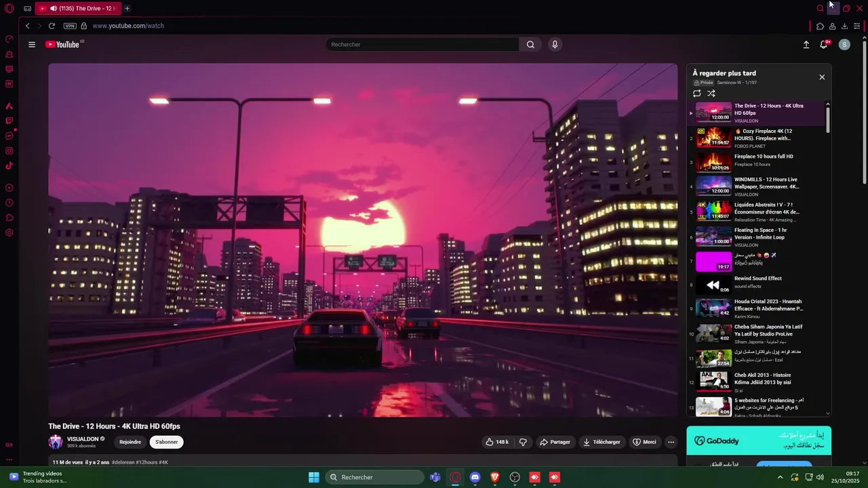The height and width of the screenshot is (488, 868).
Task: Go back to previous page
Action: click(27, 26)
